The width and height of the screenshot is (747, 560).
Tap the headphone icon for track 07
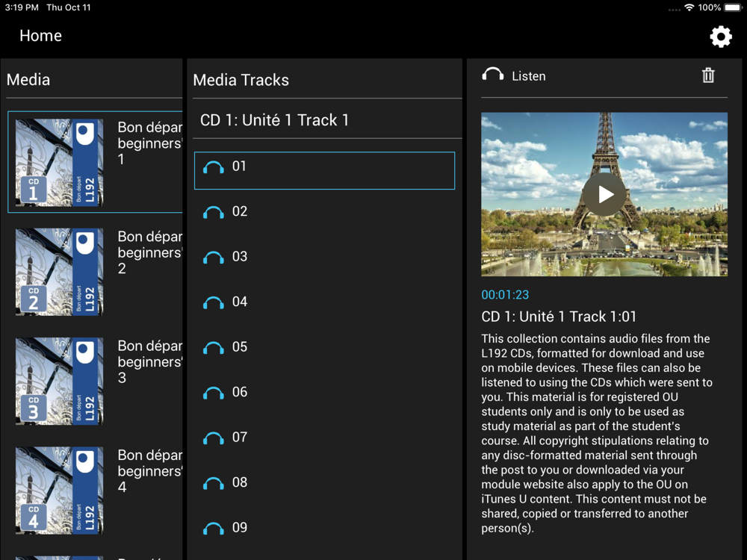(x=214, y=438)
